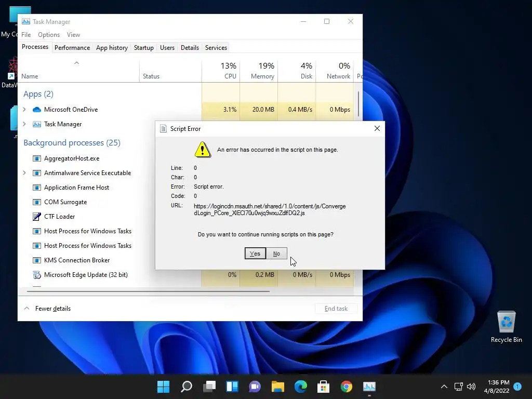Click the COM Surrogate process icon
This screenshot has width=532, height=399.
click(x=37, y=202)
